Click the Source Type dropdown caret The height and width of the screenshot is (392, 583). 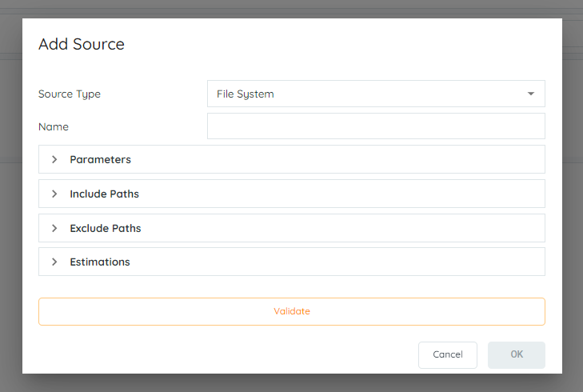(531, 94)
